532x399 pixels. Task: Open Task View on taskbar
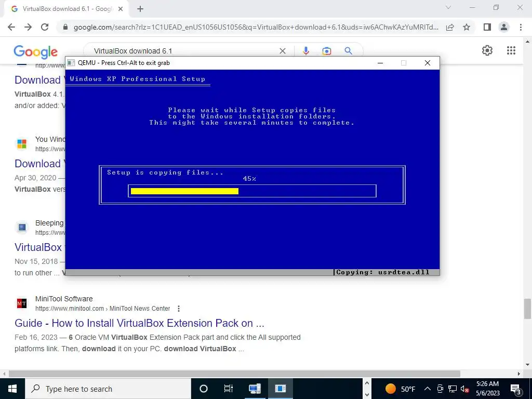(229, 389)
